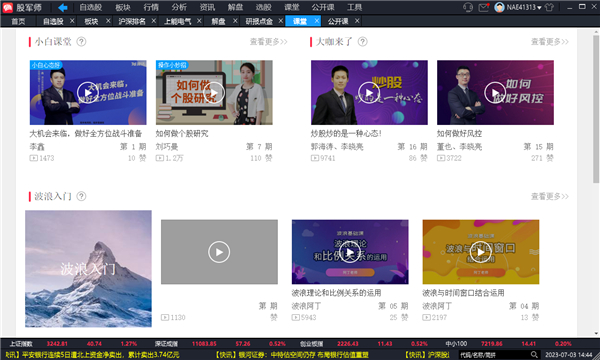The image size is (600, 360).
Task: Switch to the 上能电气 tab
Action: tap(178, 21)
